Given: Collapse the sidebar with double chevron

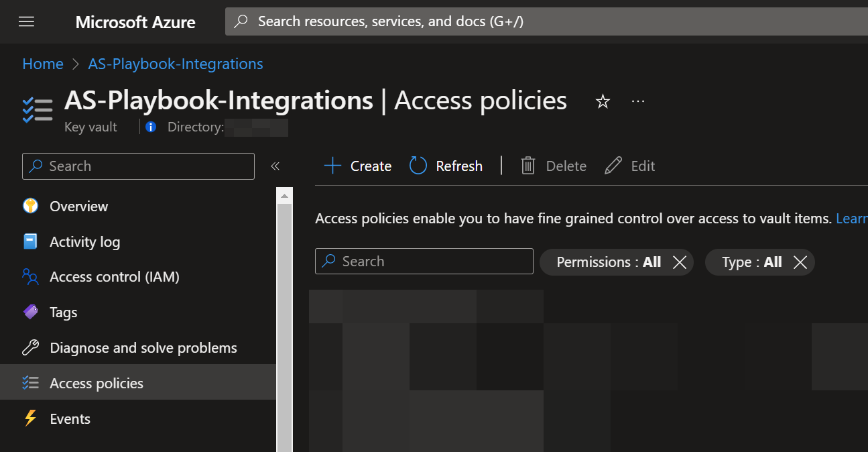Looking at the screenshot, I should 275,166.
